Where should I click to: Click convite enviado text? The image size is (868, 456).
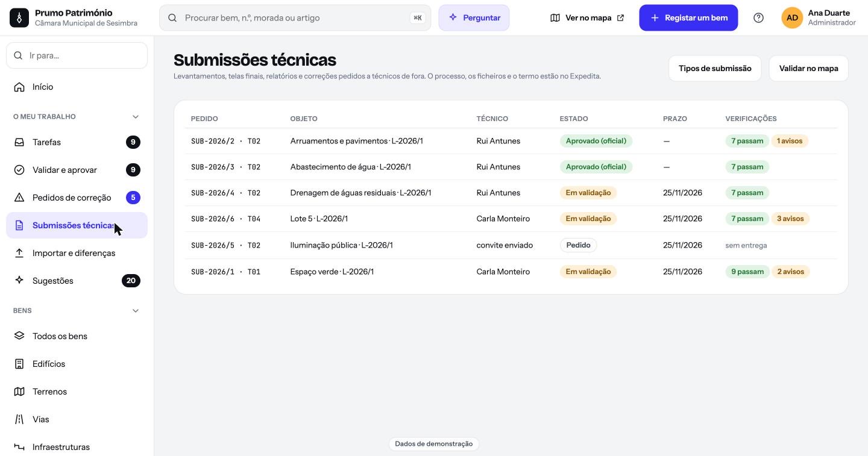[x=505, y=246]
